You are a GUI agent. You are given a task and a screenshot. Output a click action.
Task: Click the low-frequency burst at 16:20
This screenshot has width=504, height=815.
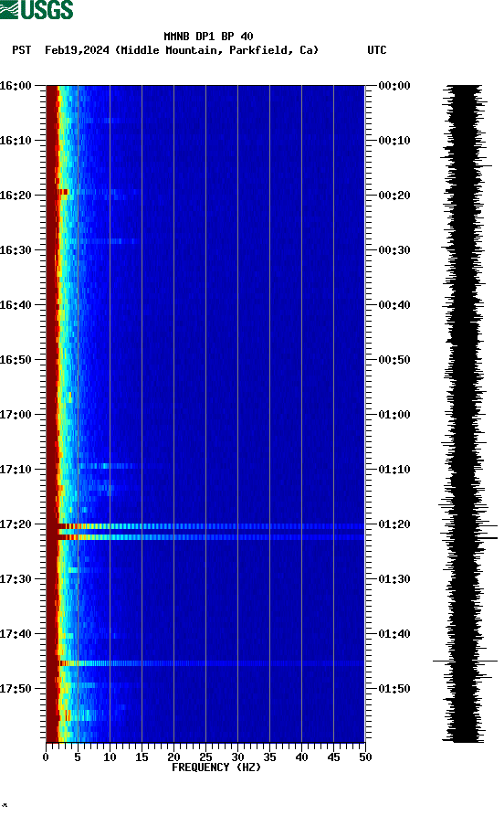(x=62, y=192)
